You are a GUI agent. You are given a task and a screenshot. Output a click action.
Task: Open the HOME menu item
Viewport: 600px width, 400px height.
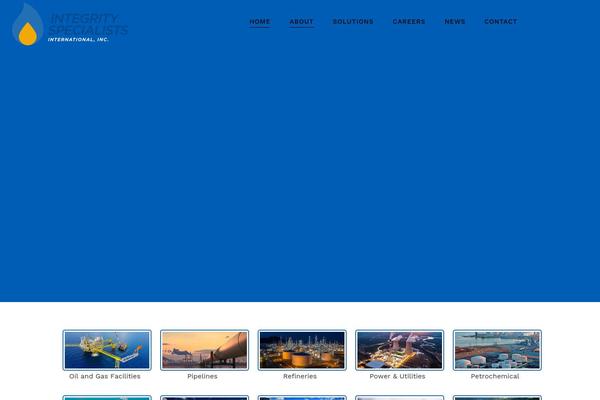[260, 21]
